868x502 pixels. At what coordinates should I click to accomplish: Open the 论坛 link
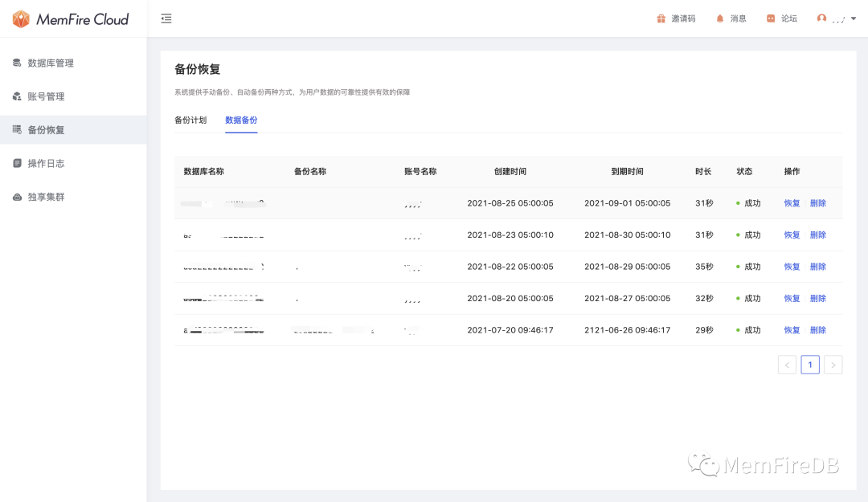tap(789, 18)
